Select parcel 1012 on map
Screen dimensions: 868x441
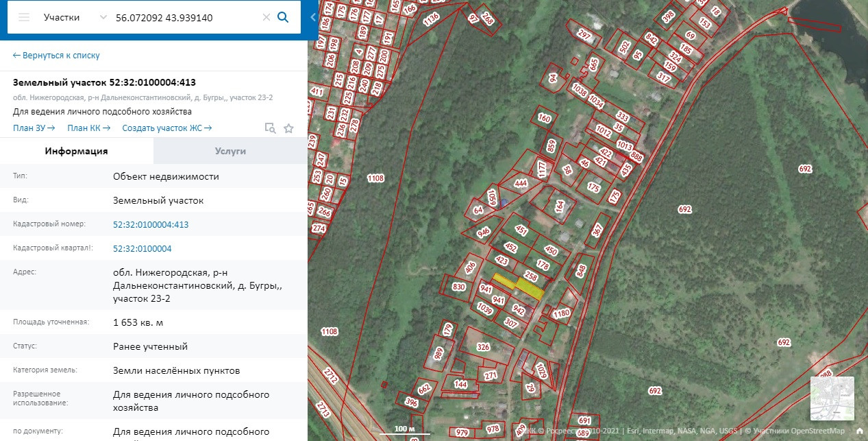coord(604,130)
